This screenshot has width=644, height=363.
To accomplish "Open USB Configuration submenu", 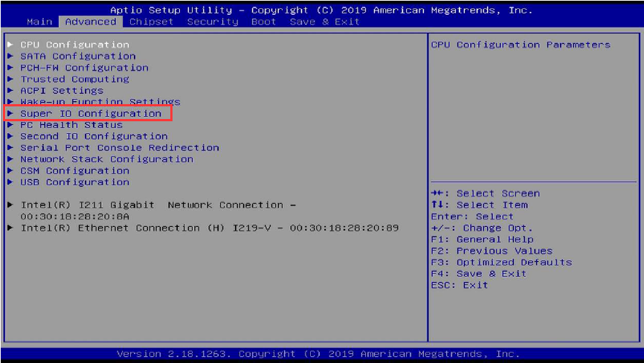I will 74,182.
